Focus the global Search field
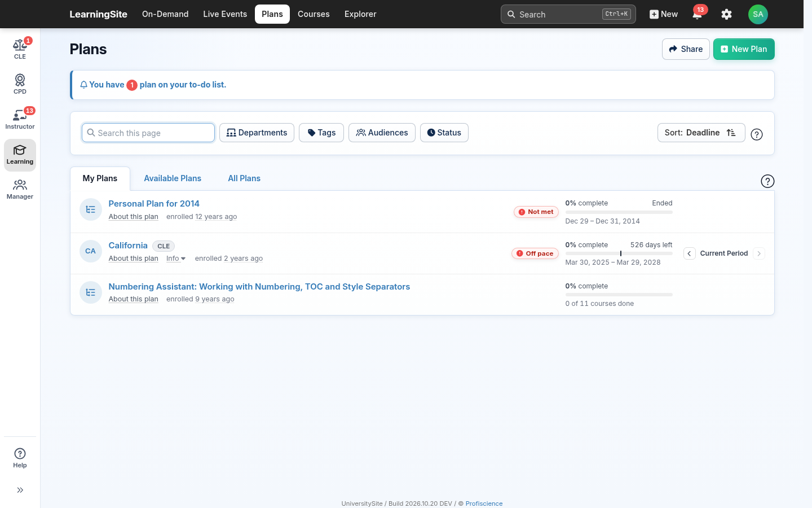Viewport: 812px width, 508px height. (568, 14)
